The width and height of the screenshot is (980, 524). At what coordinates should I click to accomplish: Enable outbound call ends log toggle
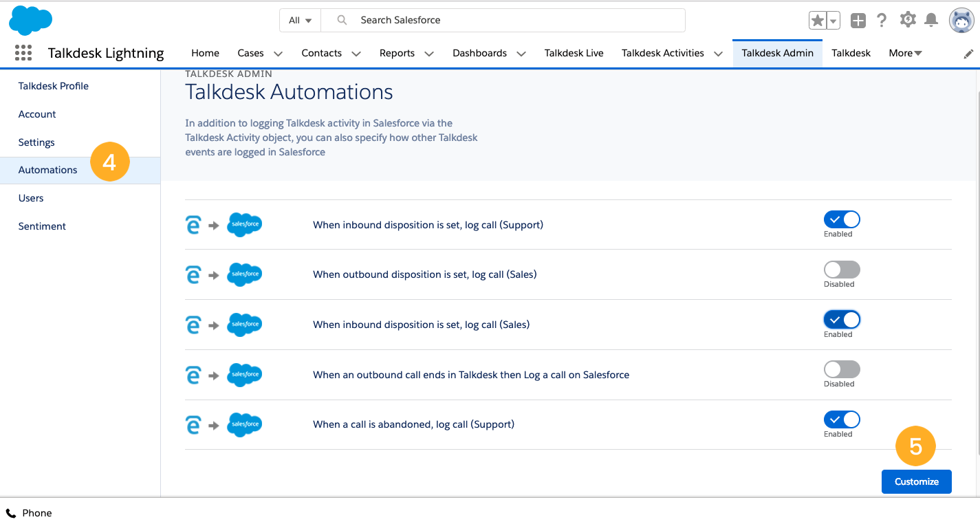coord(842,369)
